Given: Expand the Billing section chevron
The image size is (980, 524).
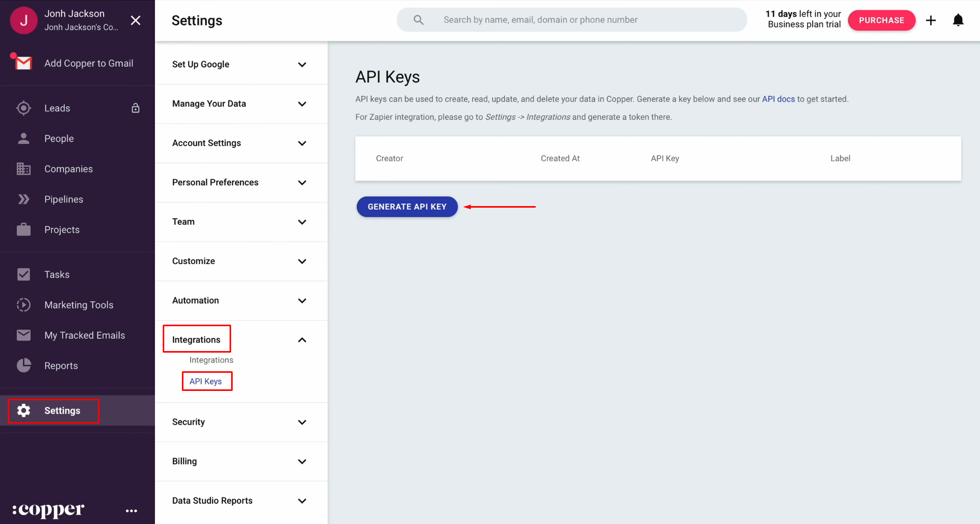Looking at the screenshot, I should tap(302, 462).
